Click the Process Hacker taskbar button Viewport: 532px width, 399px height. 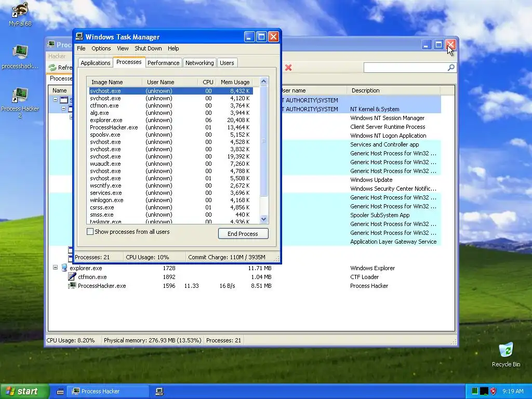pyautogui.click(x=108, y=391)
